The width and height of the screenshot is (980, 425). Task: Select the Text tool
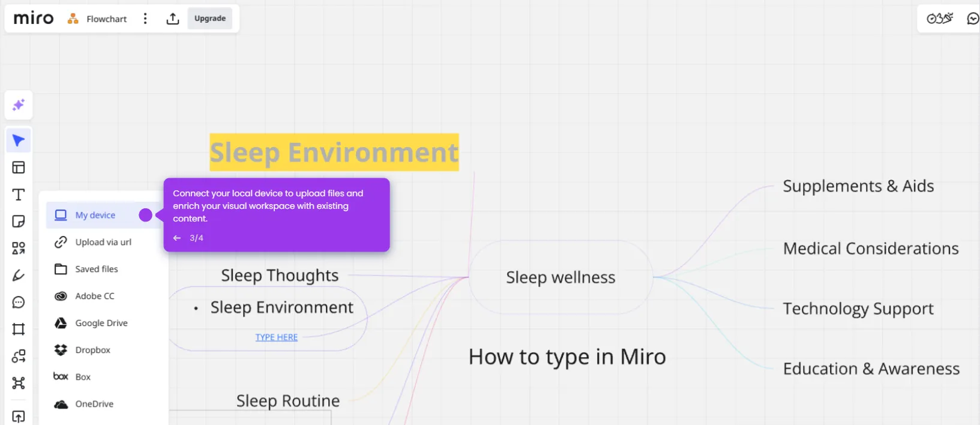(x=19, y=194)
